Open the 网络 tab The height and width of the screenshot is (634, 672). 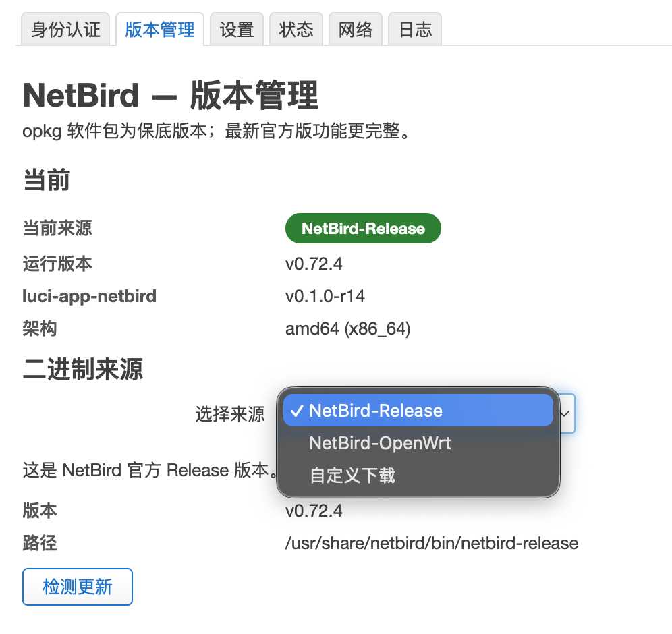coord(356,29)
